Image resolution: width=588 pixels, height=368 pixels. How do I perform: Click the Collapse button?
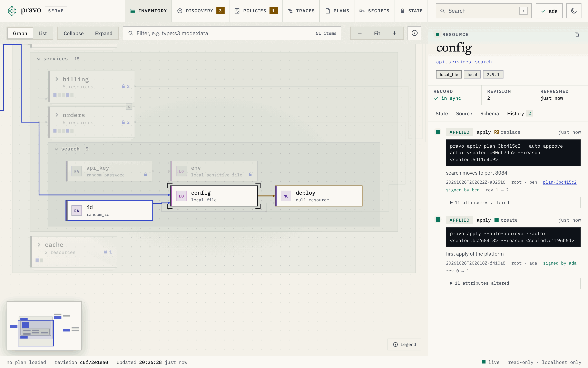(x=74, y=33)
